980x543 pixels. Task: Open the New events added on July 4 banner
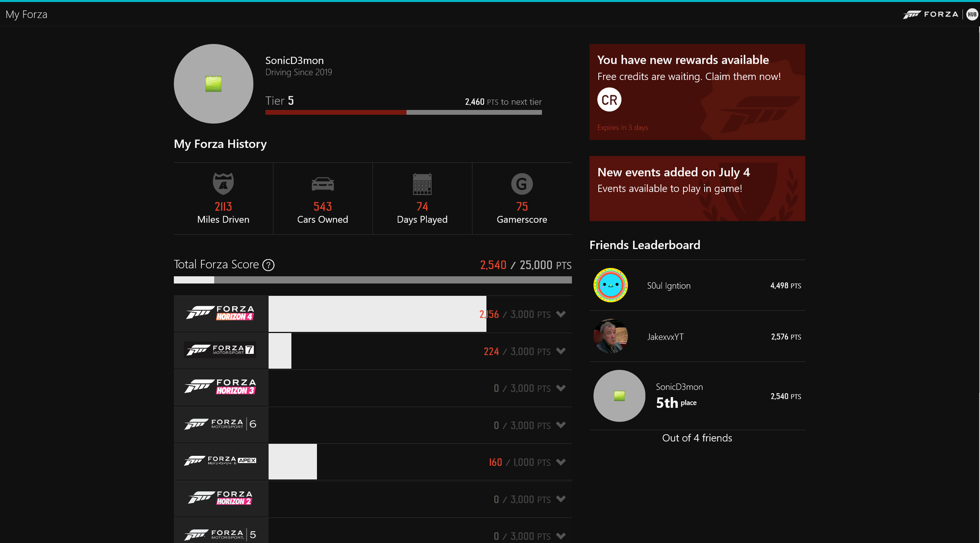coord(697,188)
